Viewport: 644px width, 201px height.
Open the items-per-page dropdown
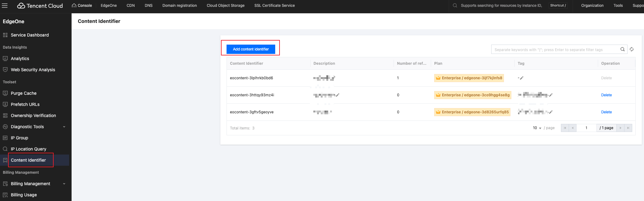tap(537, 128)
